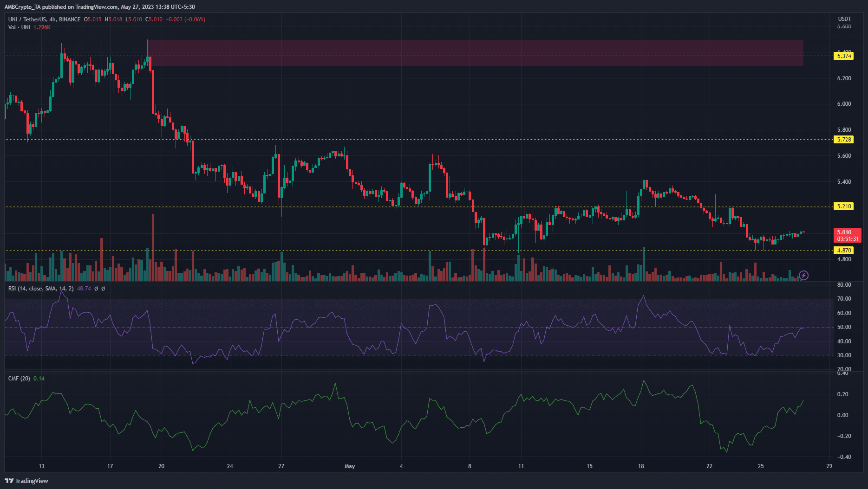Open the RSI (14, close, SMA) indicator legend
This screenshot has height=489, width=868.
click(x=41, y=289)
